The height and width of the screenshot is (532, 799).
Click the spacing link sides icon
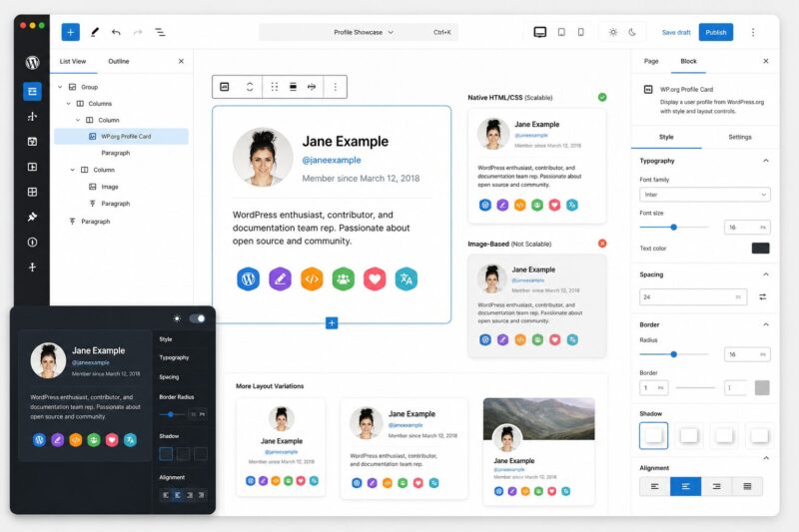762,296
